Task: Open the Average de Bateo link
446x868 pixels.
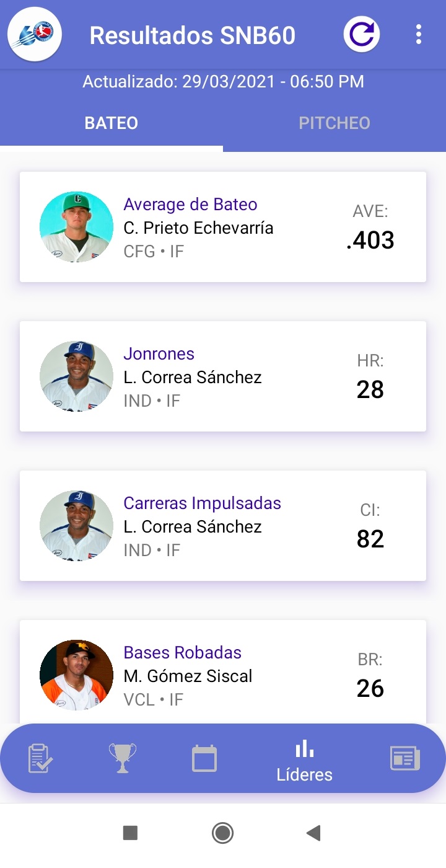Action: (190, 205)
